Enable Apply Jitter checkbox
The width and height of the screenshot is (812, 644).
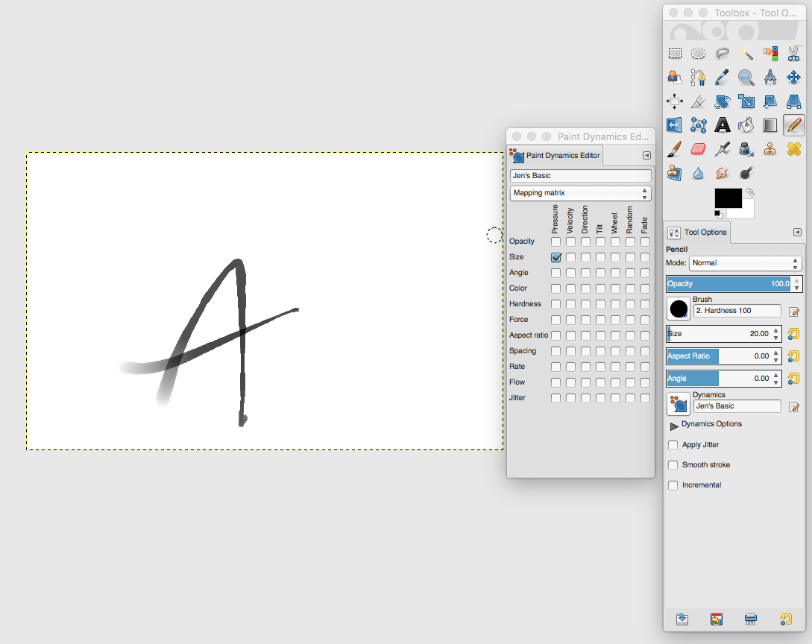click(x=673, y=445)
